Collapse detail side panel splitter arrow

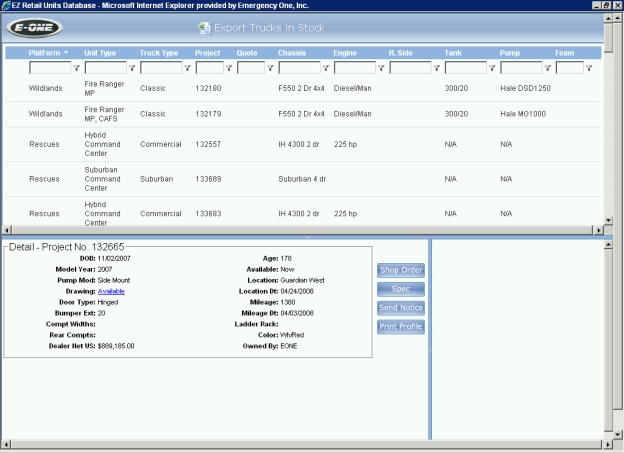(x=430, y=350)
